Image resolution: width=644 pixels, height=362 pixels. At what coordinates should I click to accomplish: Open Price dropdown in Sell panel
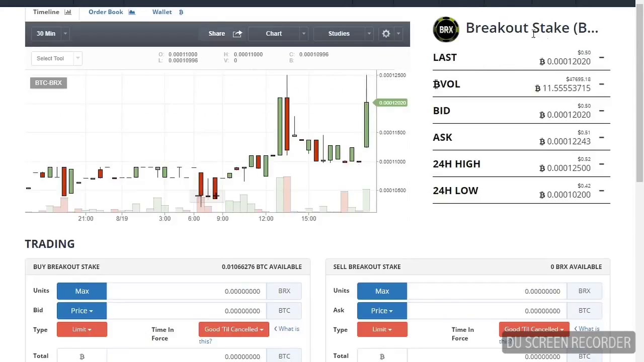[x=382, y=311]
